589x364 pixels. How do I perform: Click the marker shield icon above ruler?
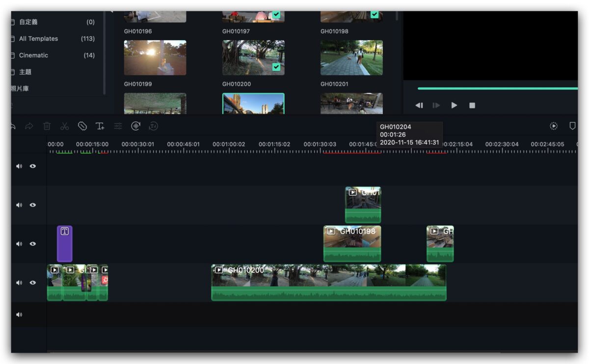coord(572,126)
